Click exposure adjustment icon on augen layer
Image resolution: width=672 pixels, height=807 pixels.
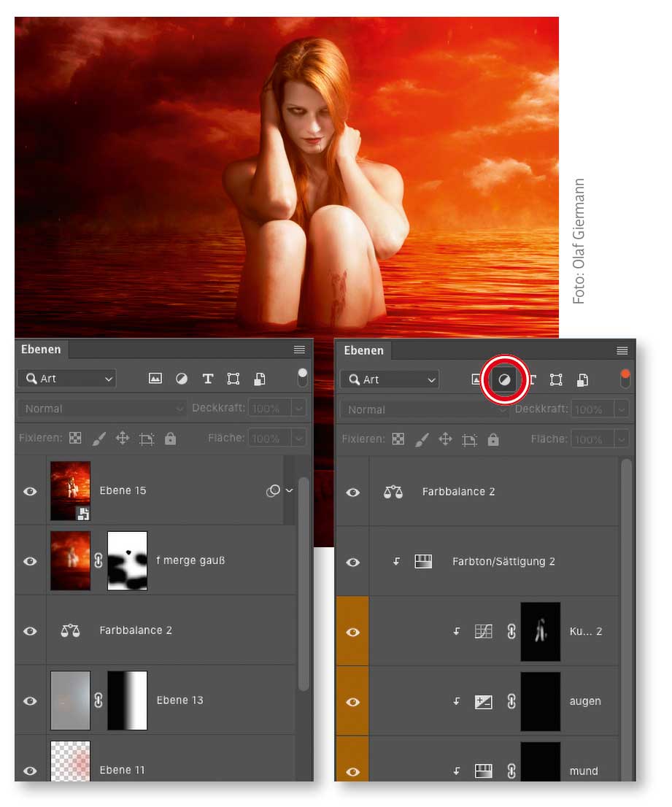pyautogui.click(x=483, y=701)
